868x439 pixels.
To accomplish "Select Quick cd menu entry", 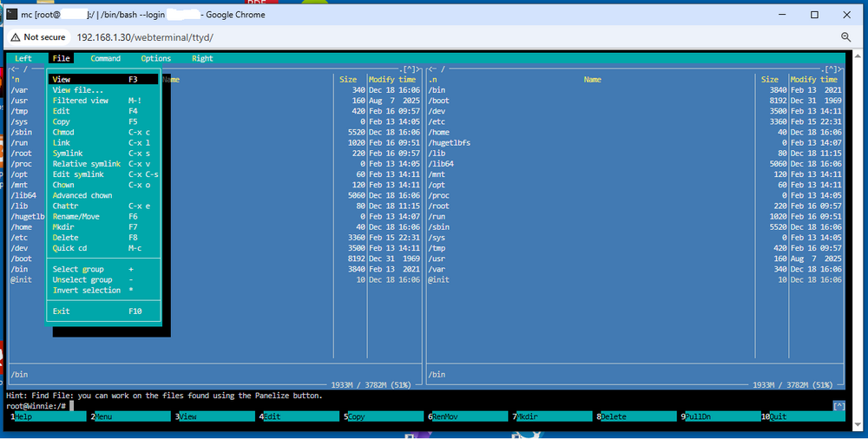I will click(103, 248).
